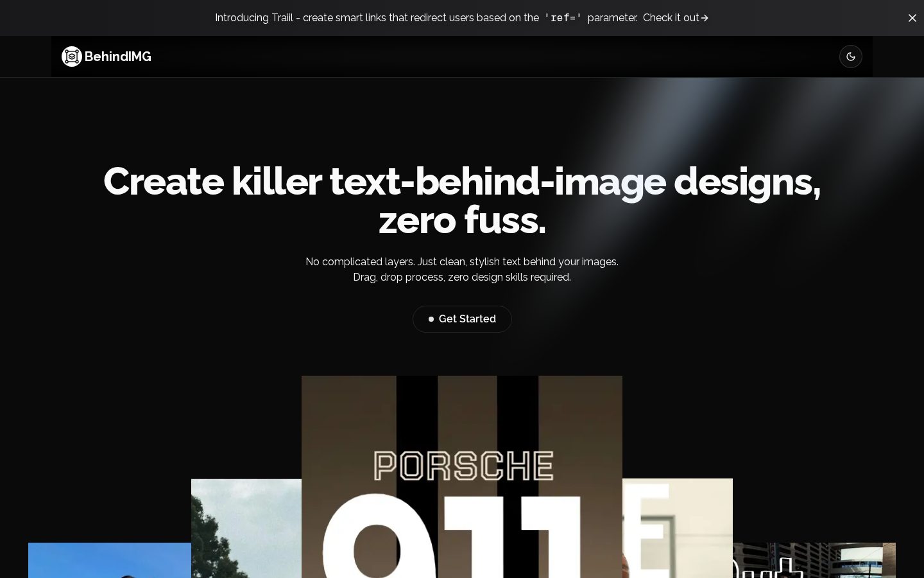The width and height of the screenshot is (924, 578).
Task: Open the tree photo example thumbnail
Action: point(246,528)
